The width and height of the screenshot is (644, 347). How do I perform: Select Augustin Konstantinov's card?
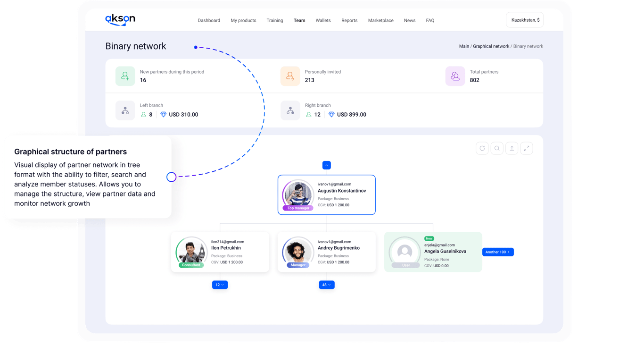[x=327, y=195]
